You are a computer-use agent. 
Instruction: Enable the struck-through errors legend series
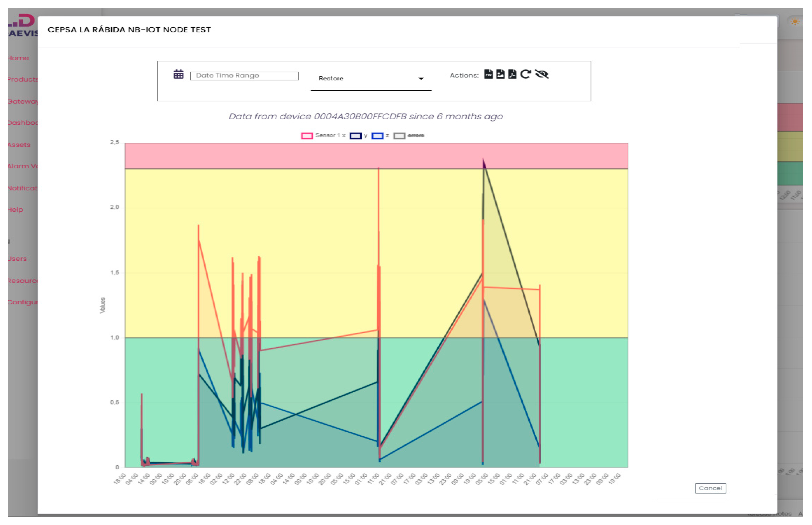click(415, 136)
